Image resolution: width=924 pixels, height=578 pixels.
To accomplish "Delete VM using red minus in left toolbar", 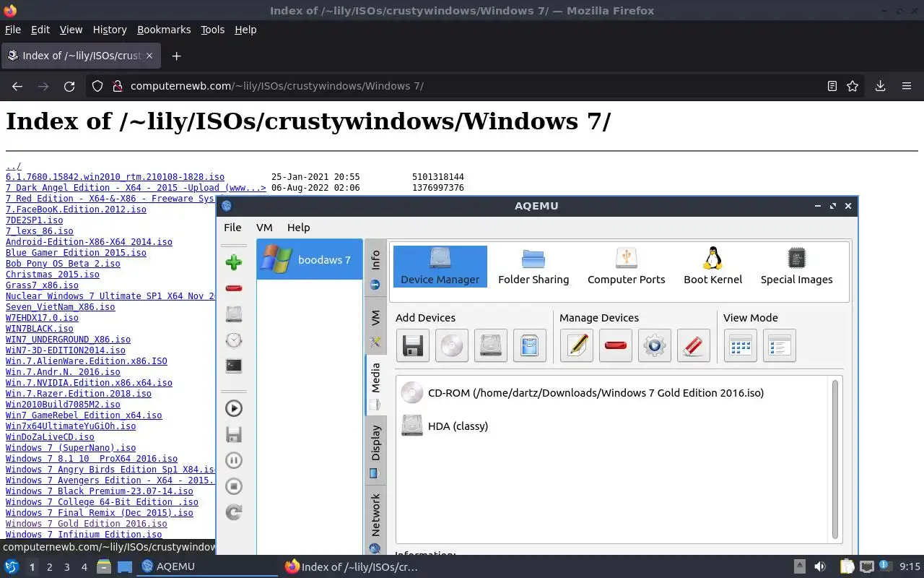I will click(x=233, y=288).
